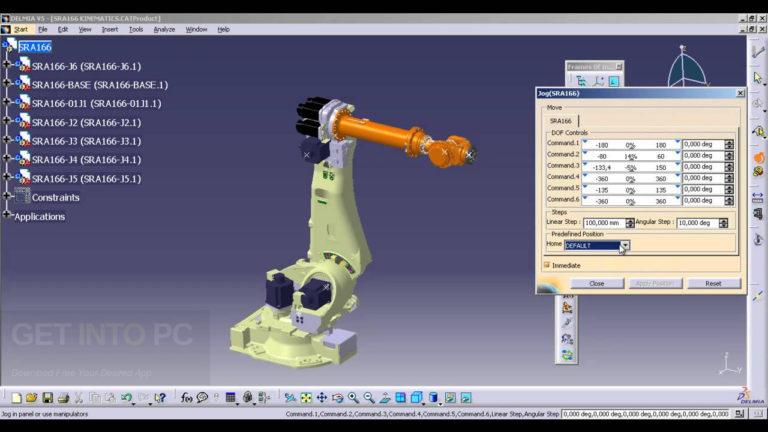Viewport: 768px width, 432px height.
Task: Click the first icon in Frames Of Interest toolbar
Action: click(581, 81)
